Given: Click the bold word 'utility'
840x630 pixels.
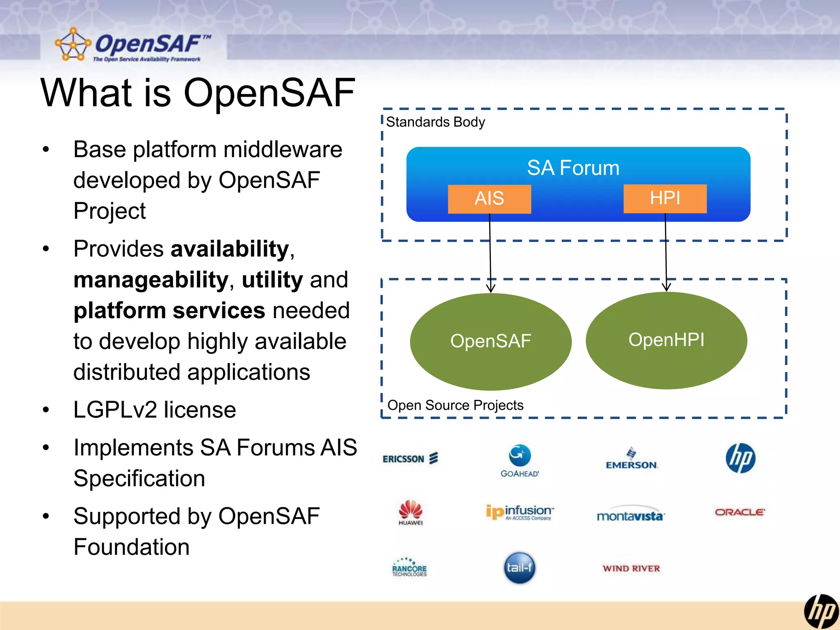Looking at the screenshot, I should coord(272,280).
